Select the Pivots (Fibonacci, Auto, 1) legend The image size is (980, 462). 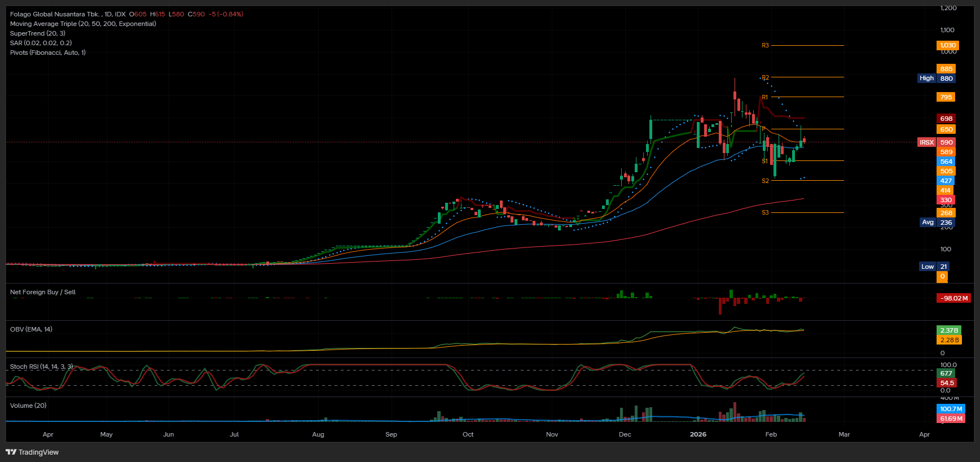pyautogui.click(x=48, y=53)
